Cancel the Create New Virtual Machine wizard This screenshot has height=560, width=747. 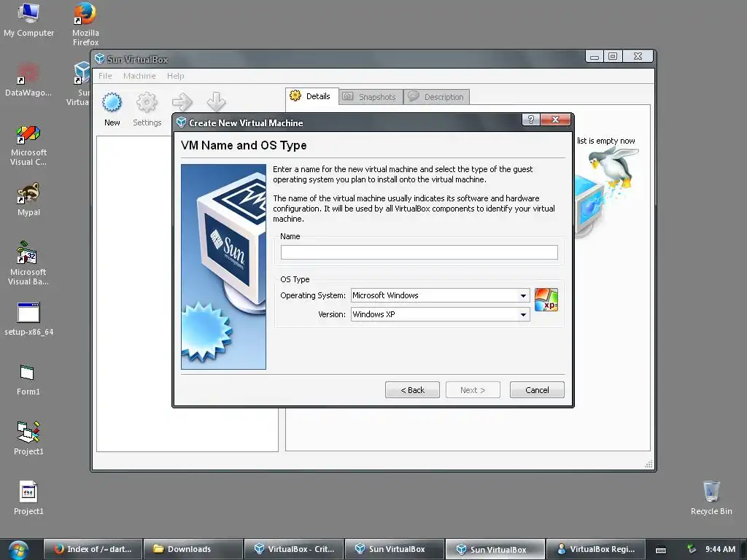tap(537, 390)
